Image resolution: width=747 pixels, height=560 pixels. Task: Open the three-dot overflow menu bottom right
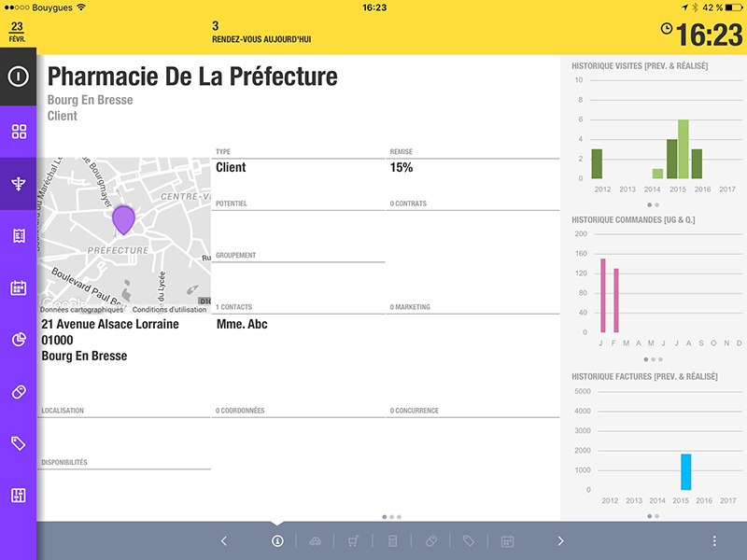point(713,541)
